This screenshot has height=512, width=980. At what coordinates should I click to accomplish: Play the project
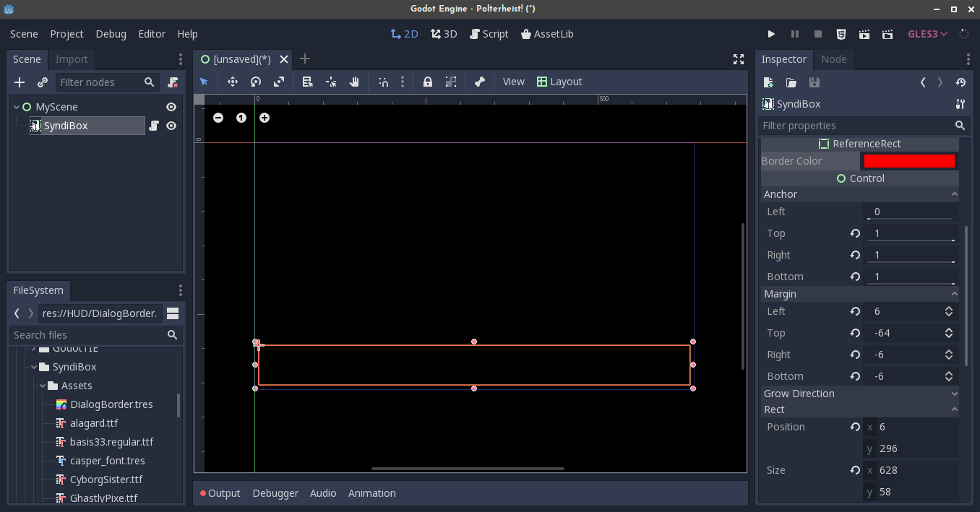click(x=771, y=34)
